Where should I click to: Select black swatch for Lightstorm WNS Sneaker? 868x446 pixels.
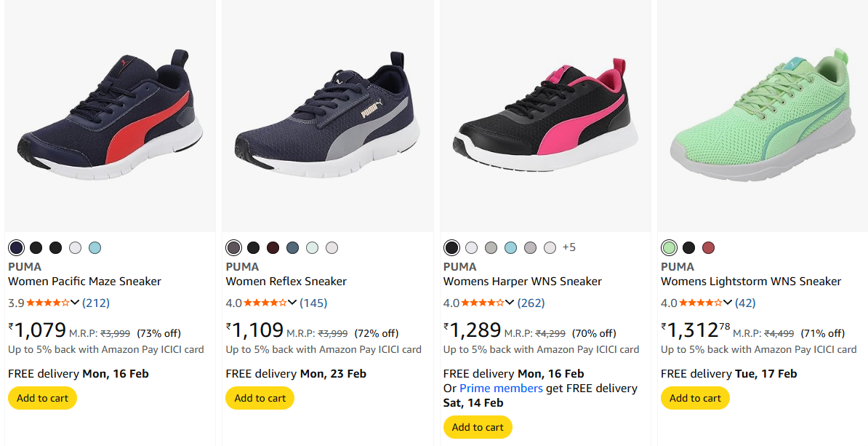tap(688, 247)
